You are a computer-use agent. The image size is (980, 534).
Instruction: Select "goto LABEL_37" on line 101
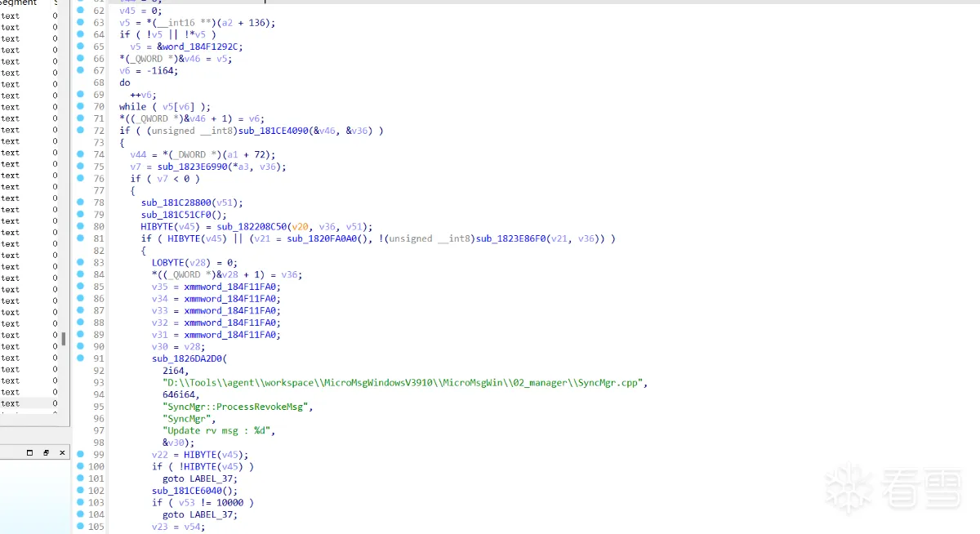coord(198,478)
